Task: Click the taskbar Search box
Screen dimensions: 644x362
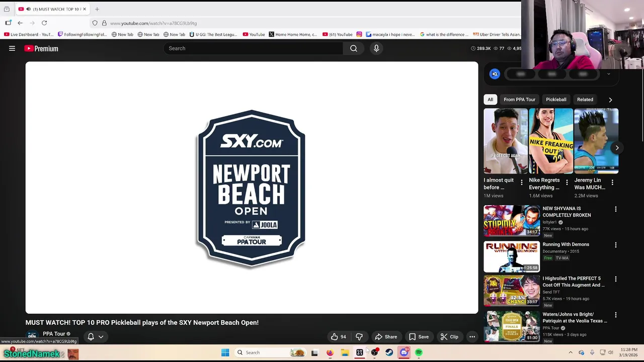Action: pyautogui.click(x=271, y=352)
